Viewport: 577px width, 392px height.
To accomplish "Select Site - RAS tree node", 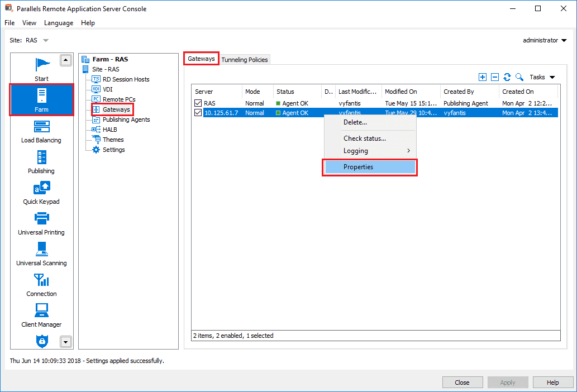I will coord(106,69).
